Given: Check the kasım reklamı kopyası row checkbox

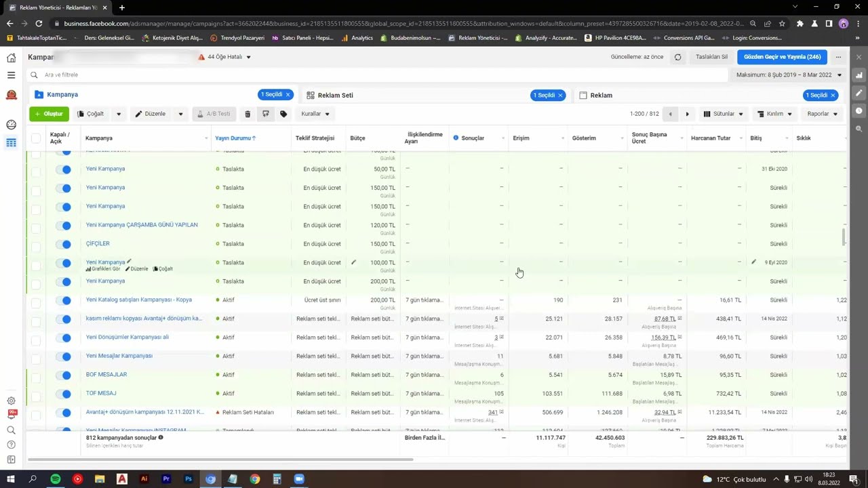Looking at the screenshot, I should coord(36,321).
